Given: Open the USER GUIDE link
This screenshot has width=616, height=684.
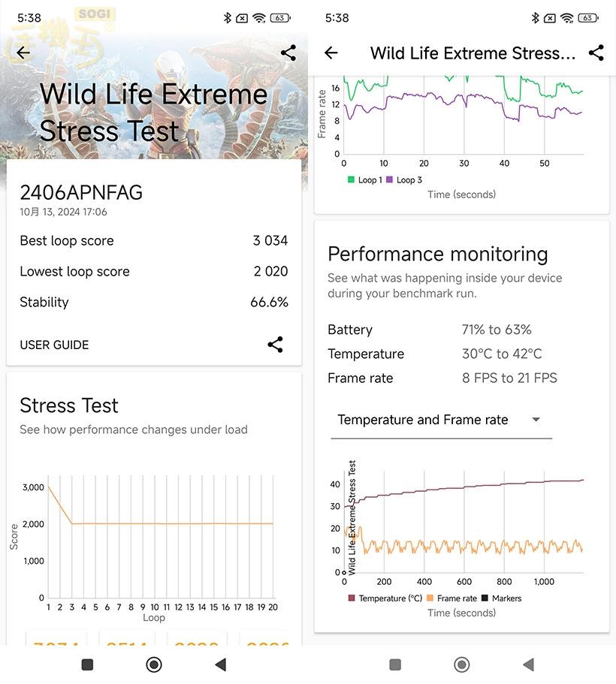Looking at the screenshot, I should [x=54, y=345].
